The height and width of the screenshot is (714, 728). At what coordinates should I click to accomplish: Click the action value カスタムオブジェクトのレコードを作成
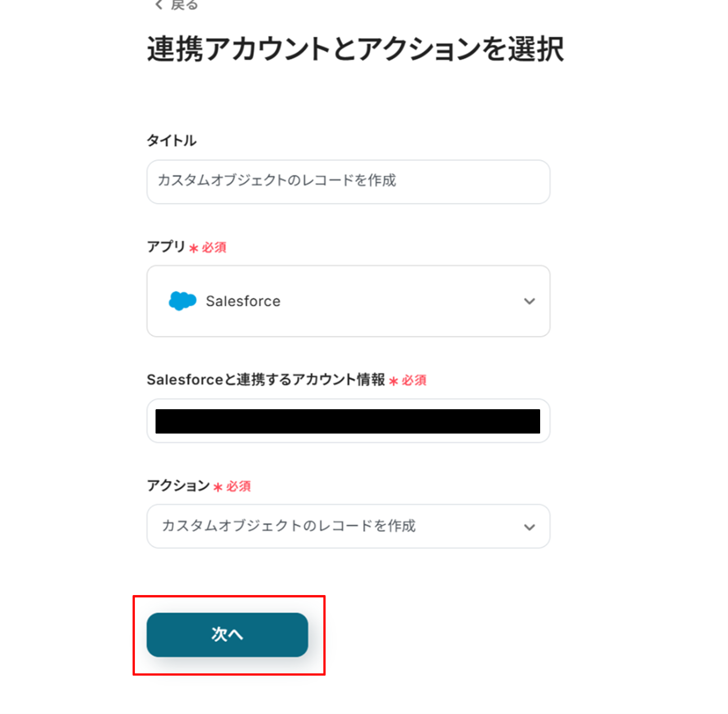[x=289, y=526]
